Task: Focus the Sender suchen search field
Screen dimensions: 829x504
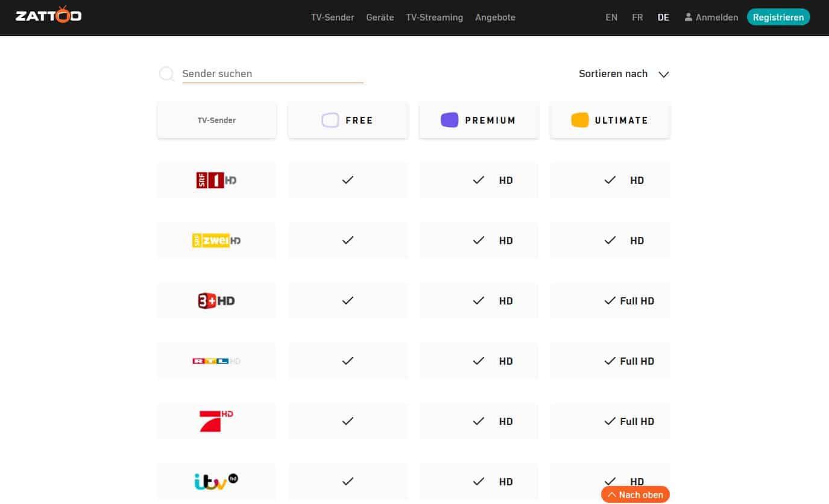Action: coord(273,74)
